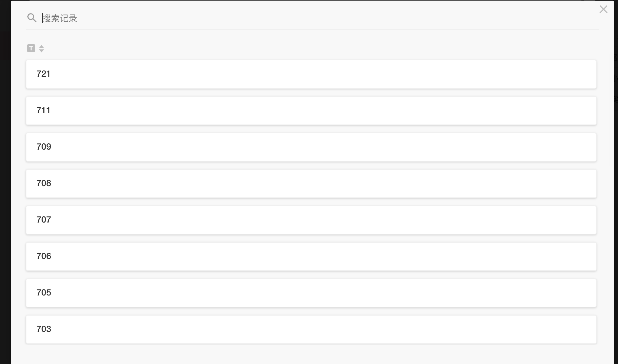Screen dimensions: 618x364
Task: Open record 703 in the list
Action: (311, 329)
